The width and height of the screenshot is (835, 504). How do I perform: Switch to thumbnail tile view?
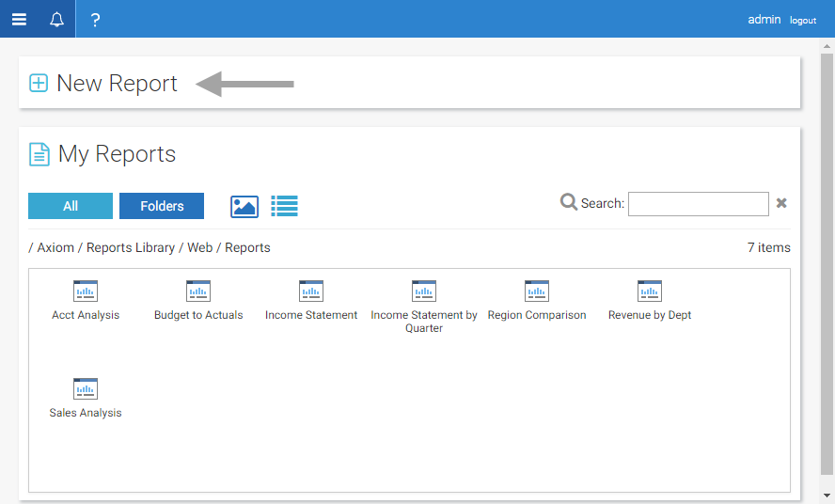point(244,207)
